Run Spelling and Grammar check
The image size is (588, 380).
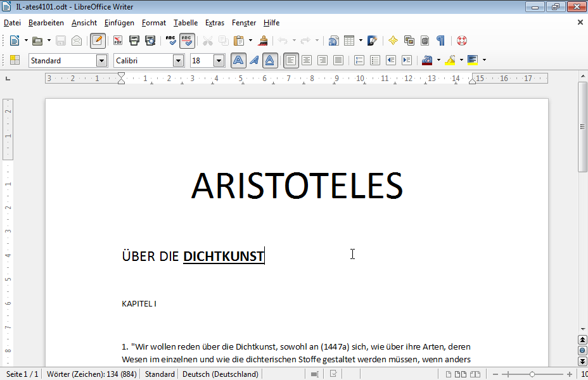170,41
